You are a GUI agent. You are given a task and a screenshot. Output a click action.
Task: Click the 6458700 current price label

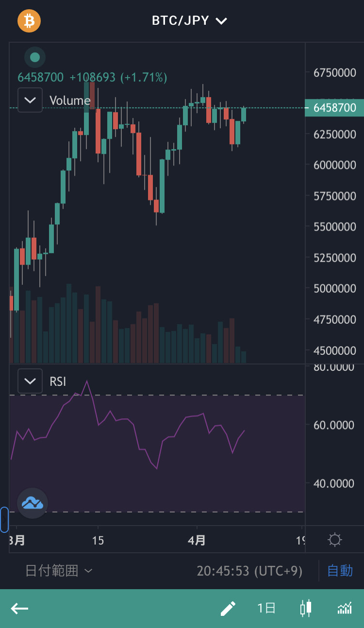coord(334,108)
